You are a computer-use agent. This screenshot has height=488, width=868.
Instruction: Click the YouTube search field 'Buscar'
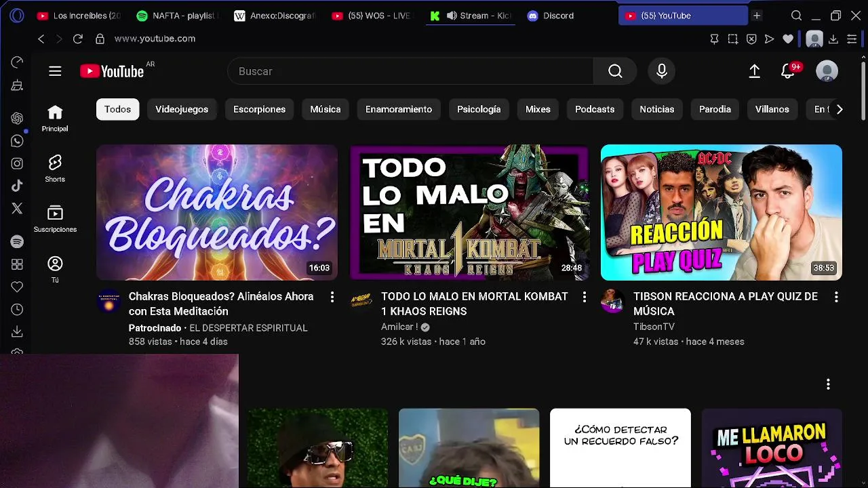click(x=410, y=71)
